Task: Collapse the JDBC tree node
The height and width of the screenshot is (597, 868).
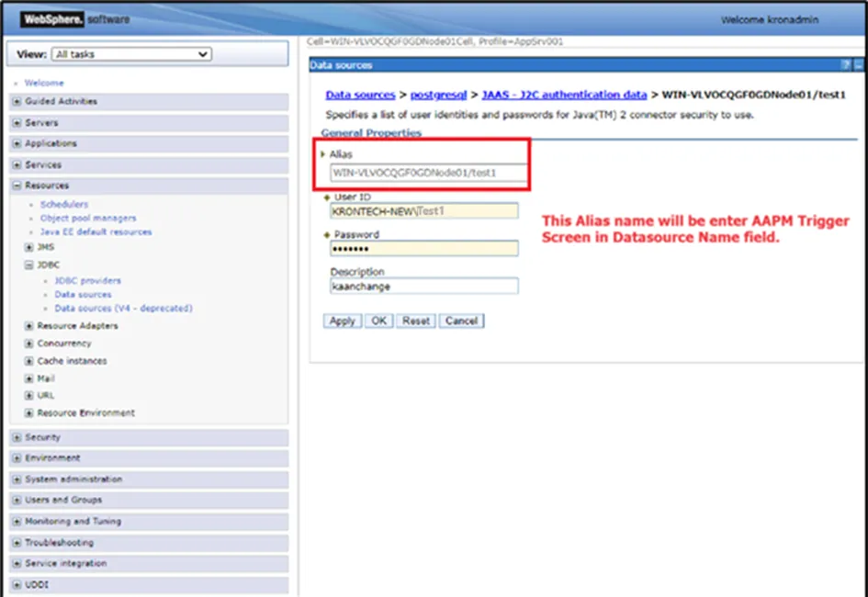Action: point(28,265)
